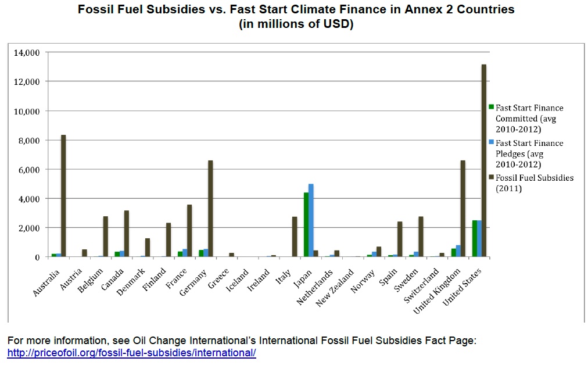Click the dark Fossil Fuel Subsidies legend swatch
The height and width of the screenshot is (365, 588).
[491, 177]
